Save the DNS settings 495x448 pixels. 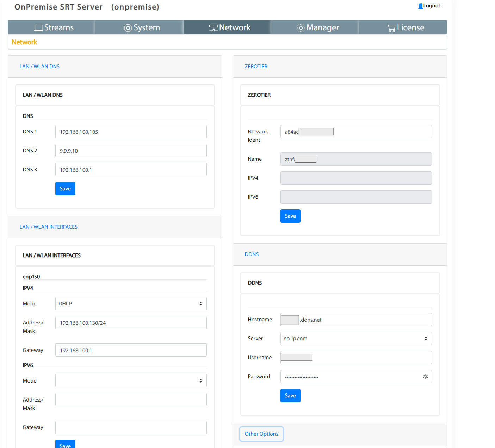65,188
